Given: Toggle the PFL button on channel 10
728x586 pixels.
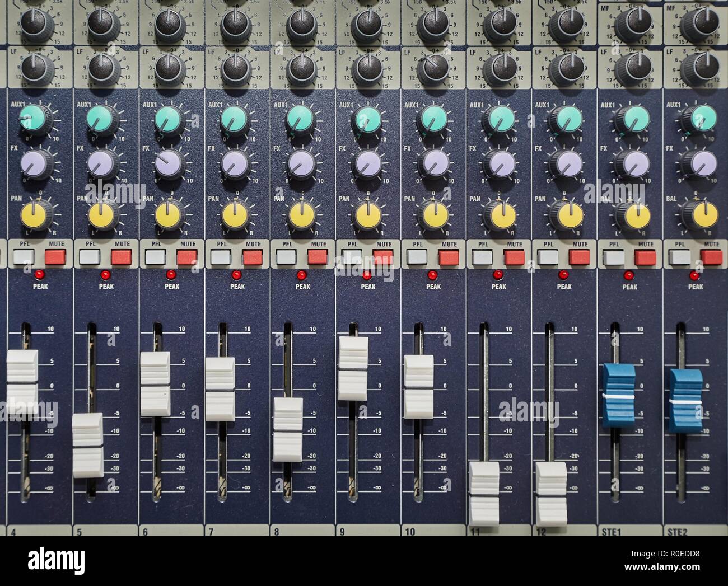Looking at the screenshot, I should [417, 257].
